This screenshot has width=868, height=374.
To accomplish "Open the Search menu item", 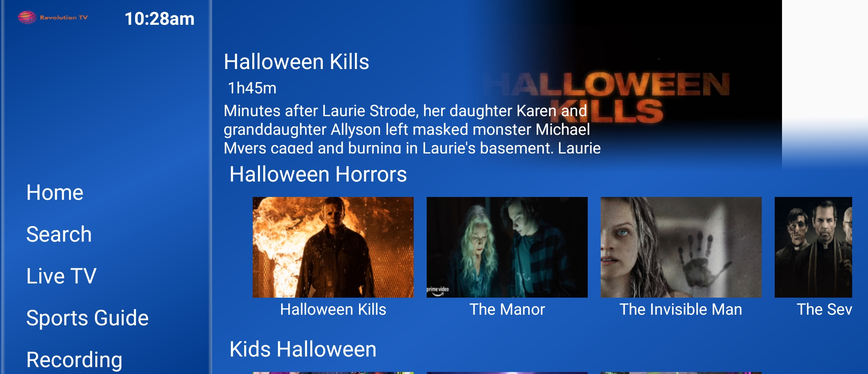I will click(59, 234).
